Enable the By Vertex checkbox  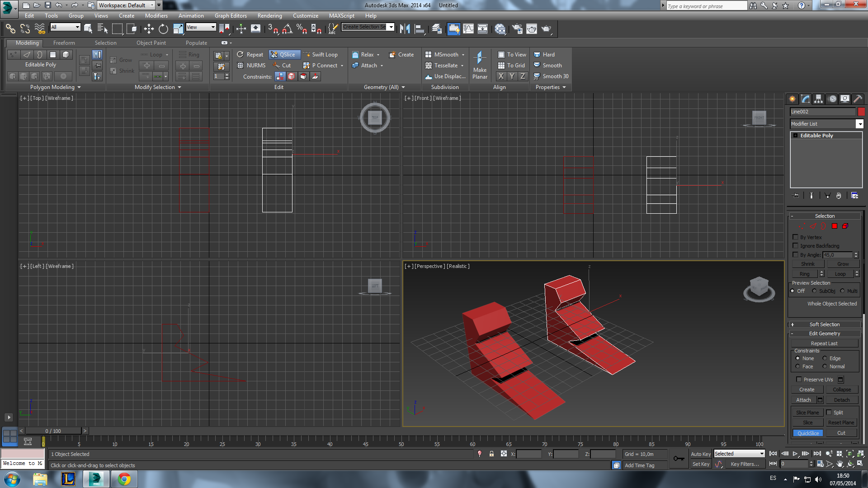796,237
